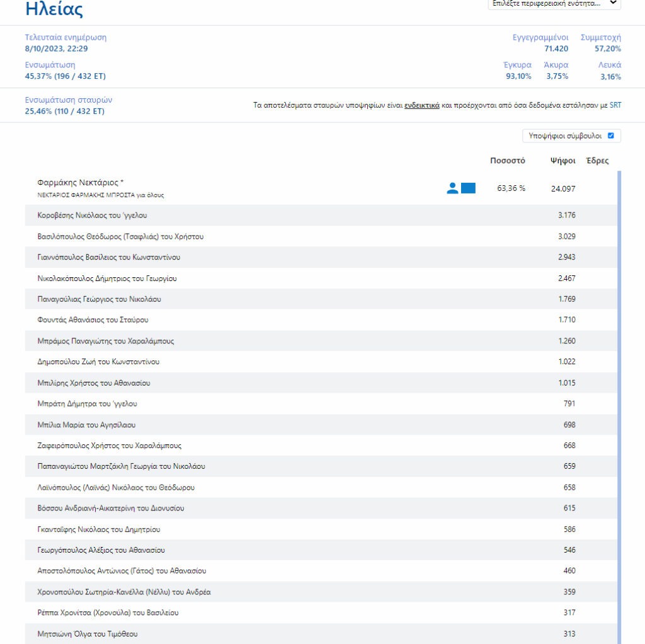The image size is (645, 644).
Task: Click the 71.420 registered voters value
Action: point(556,49)
